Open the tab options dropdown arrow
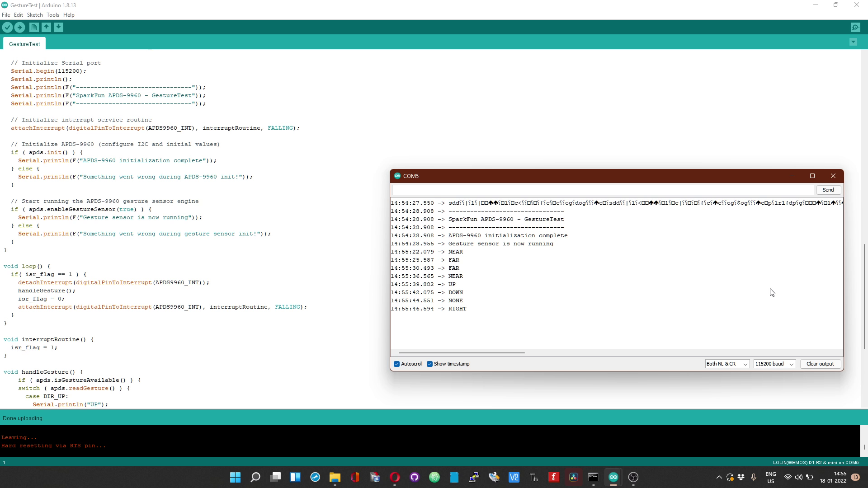868x488 pixels. 853,42
